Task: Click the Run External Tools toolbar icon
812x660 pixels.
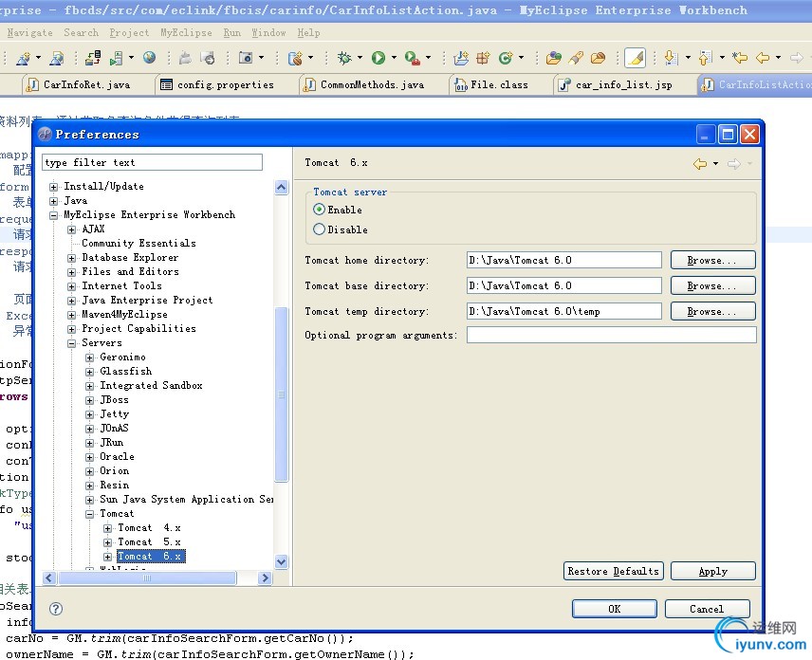Action: 413,58
